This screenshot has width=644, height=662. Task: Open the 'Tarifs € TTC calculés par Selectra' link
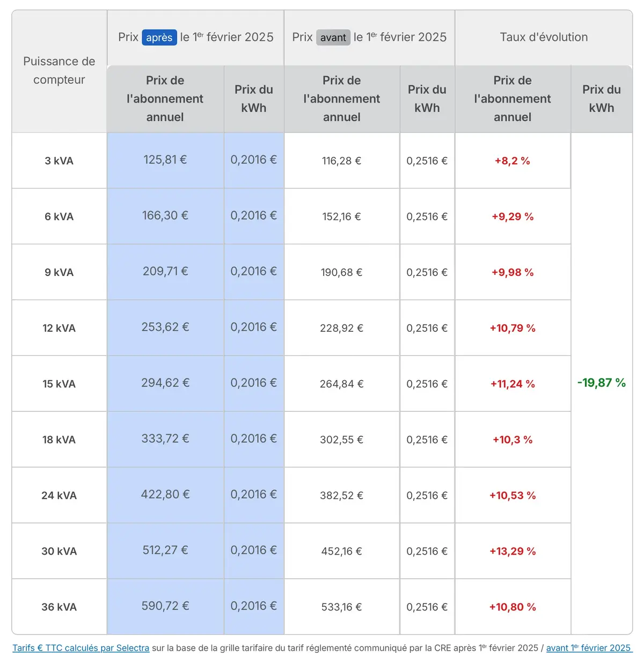(x=81, y=648)
